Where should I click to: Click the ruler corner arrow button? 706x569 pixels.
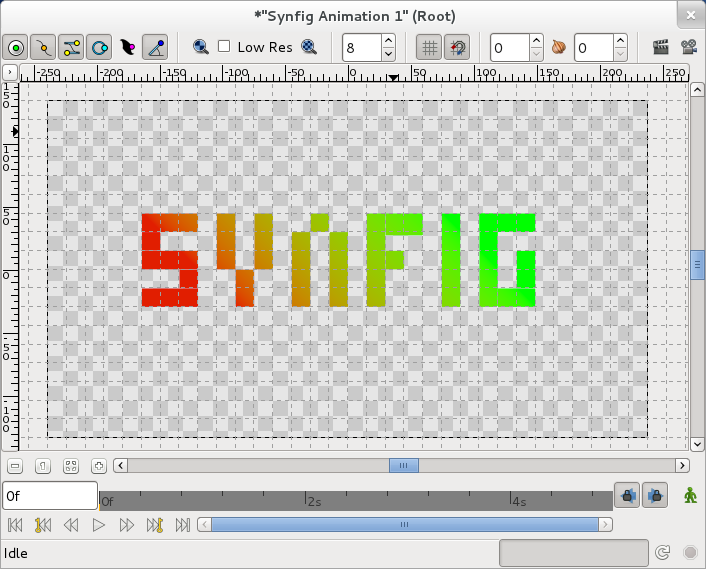pyautogui.click(x=10, y=72)
